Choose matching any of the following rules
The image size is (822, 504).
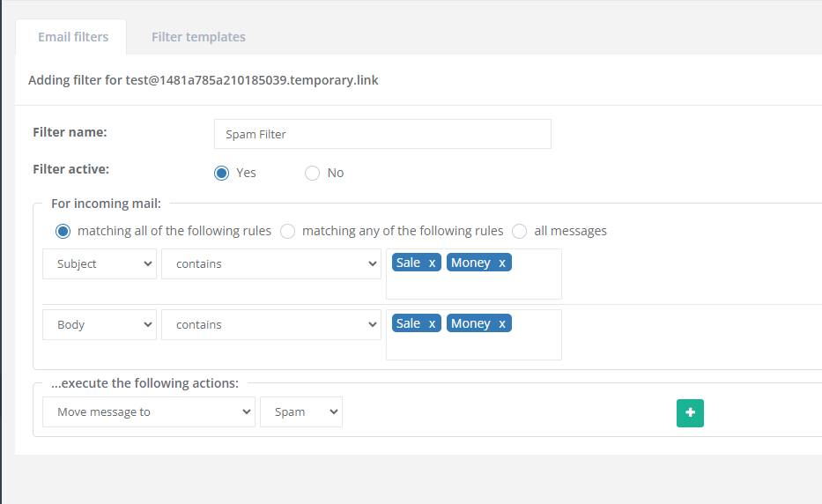click(287, 231)
